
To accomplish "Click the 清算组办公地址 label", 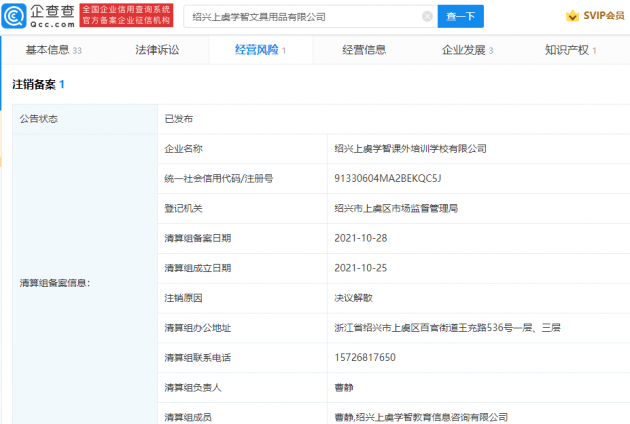I will click(x=198, y=328).
